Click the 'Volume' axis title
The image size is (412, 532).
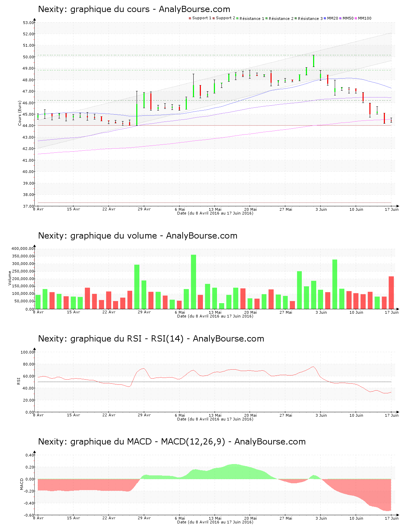click(x=10, y=278)
